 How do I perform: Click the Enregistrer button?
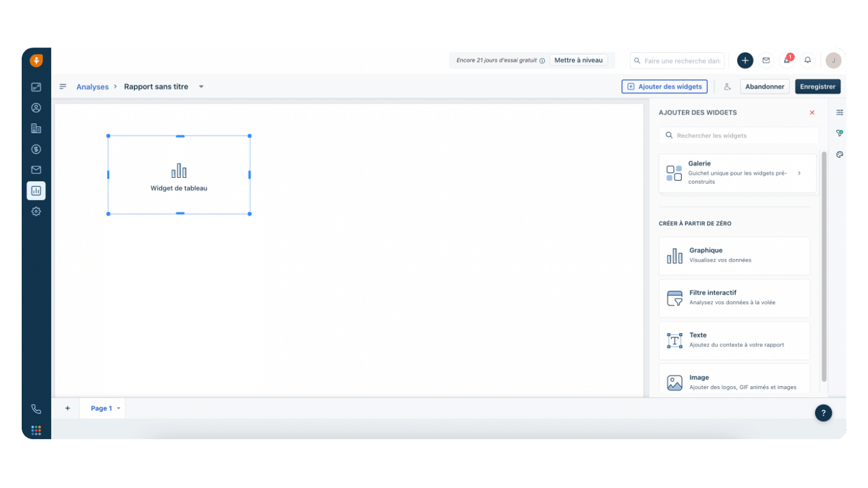coord(818,87)
